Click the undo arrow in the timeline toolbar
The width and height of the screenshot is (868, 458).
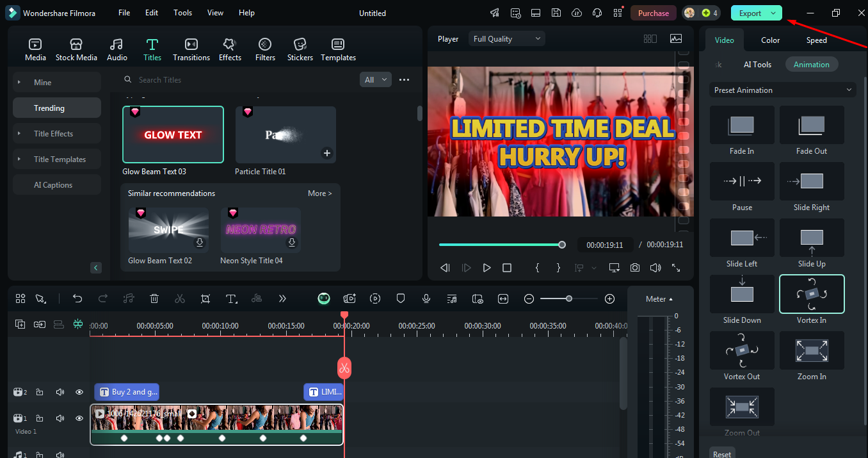pyautogui.click(x=77, y=299)
